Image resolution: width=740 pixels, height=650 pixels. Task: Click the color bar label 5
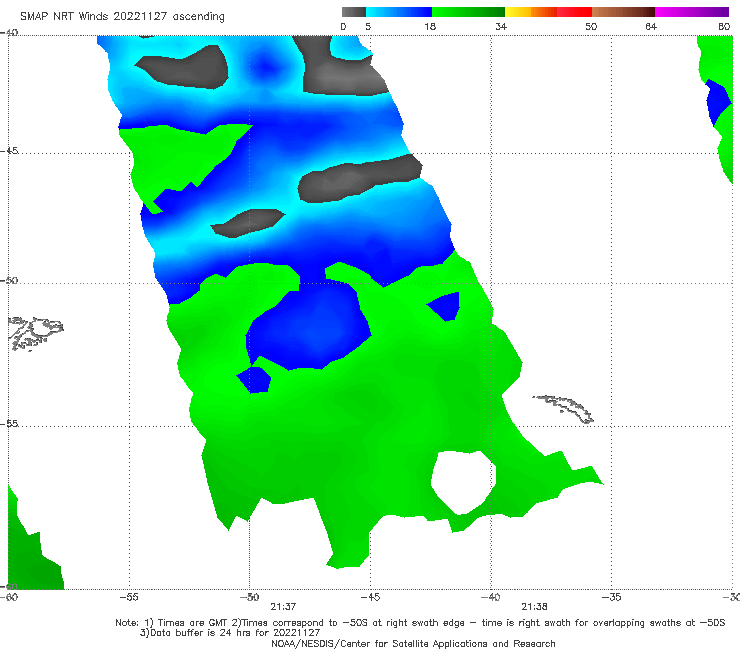(x=368, y=26)
